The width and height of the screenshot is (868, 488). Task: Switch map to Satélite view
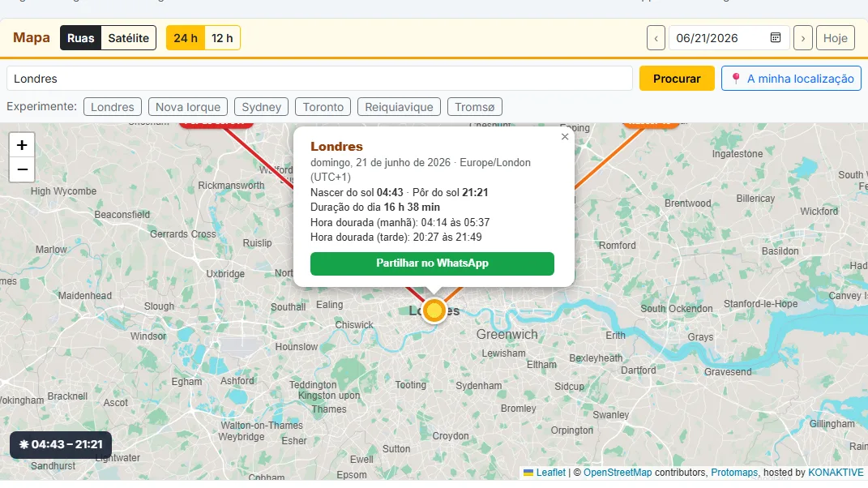[128, 38]
